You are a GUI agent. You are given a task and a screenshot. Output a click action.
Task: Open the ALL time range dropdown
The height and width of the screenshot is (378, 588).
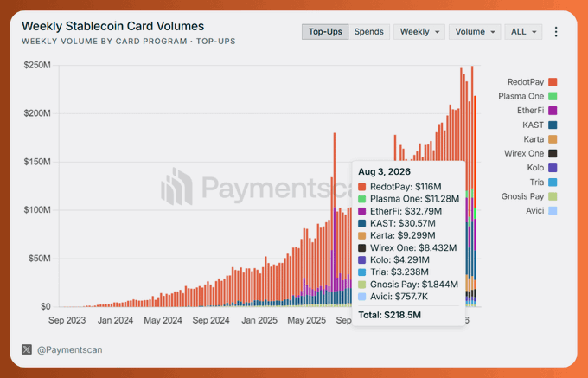click(523, 32)
